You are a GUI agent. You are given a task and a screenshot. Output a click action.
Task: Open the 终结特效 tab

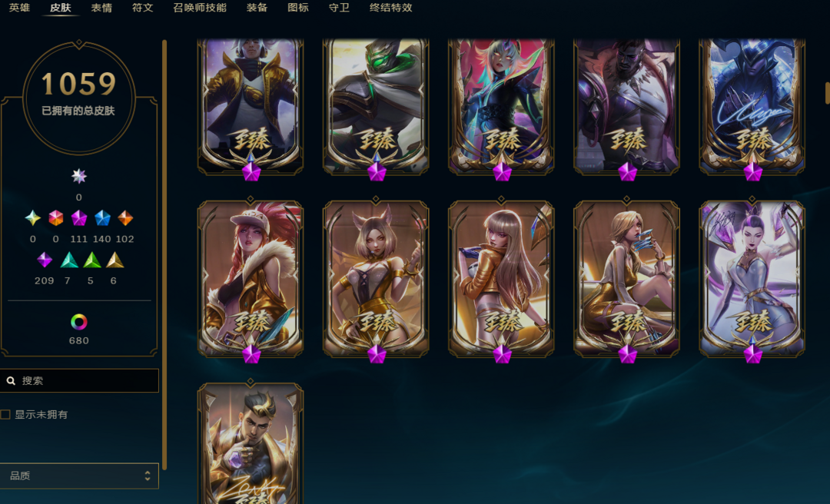[x=390, y=8]
